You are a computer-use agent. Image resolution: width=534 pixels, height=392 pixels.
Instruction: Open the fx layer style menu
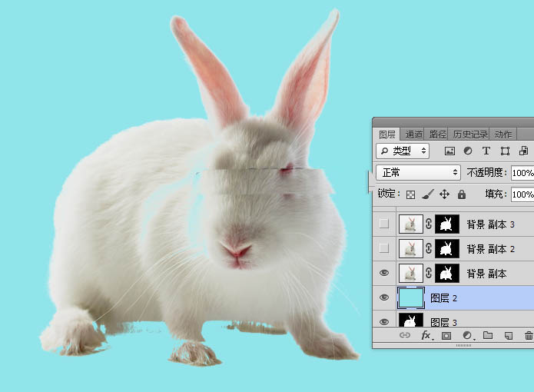click(426, 335)
